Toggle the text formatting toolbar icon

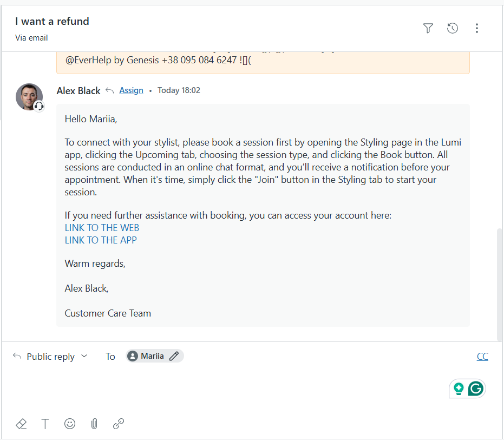pyautogui.click(x=45, y=424)
